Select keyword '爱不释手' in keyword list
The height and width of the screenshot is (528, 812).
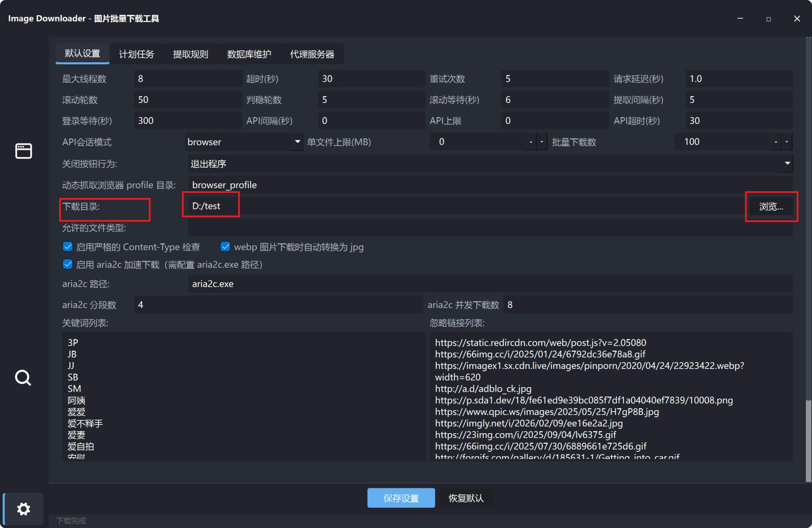point(85,423)
